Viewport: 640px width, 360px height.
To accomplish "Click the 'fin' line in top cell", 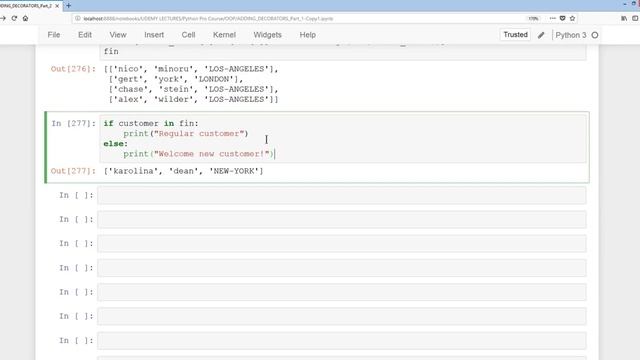I will pos(111,51).
